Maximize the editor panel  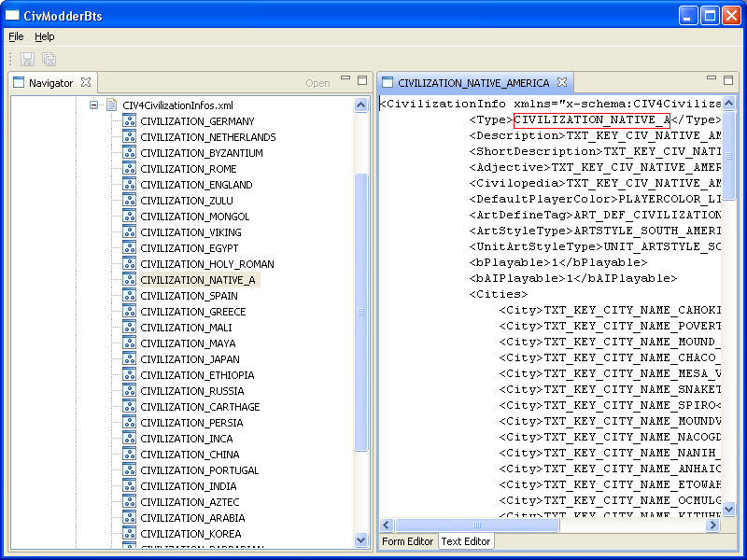point(728,80)
